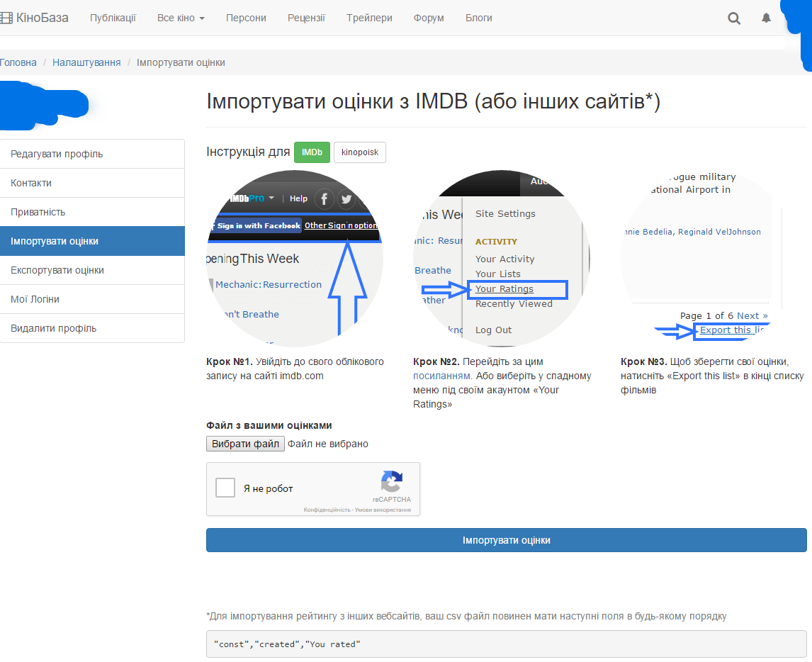Navigate to Трейлери

click(369, 18)
